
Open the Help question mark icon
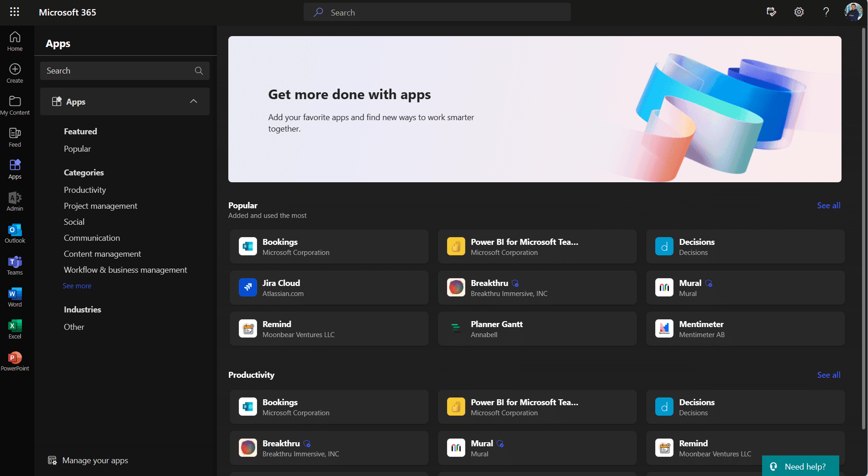pyautogui.click(x=826, y=12)
